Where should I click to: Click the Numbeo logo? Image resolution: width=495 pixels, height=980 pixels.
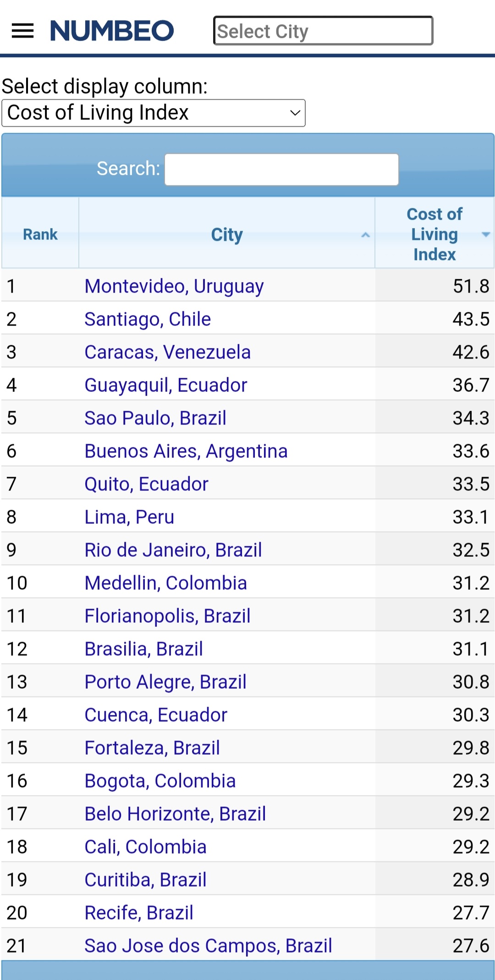[112, 31]
